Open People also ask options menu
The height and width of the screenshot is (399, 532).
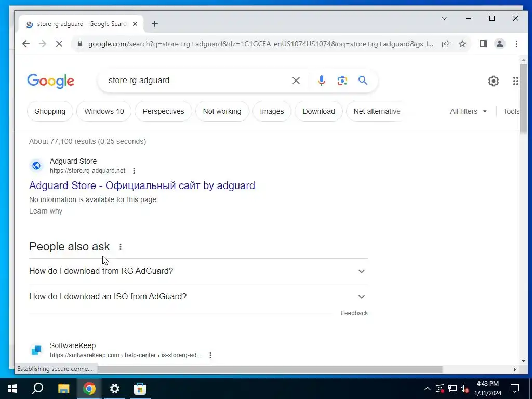pyautogui.click(x=121, y=247)
